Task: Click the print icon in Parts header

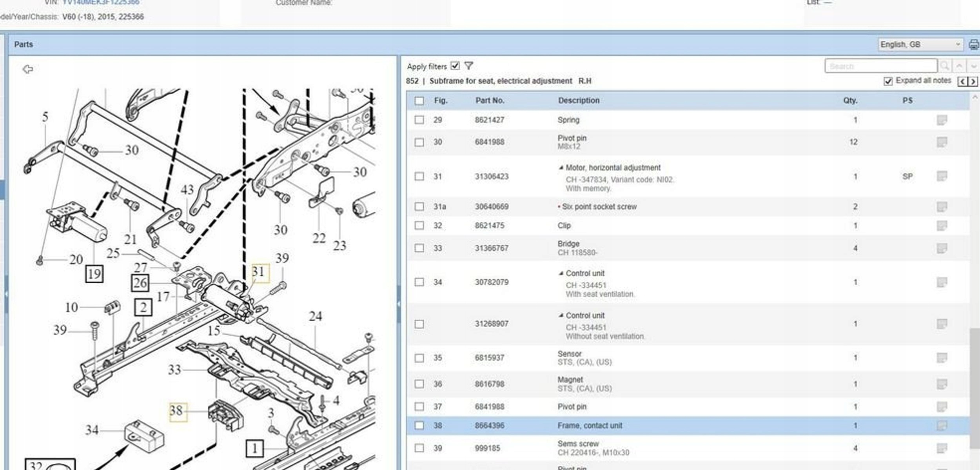Action: [x=973, y=45]
